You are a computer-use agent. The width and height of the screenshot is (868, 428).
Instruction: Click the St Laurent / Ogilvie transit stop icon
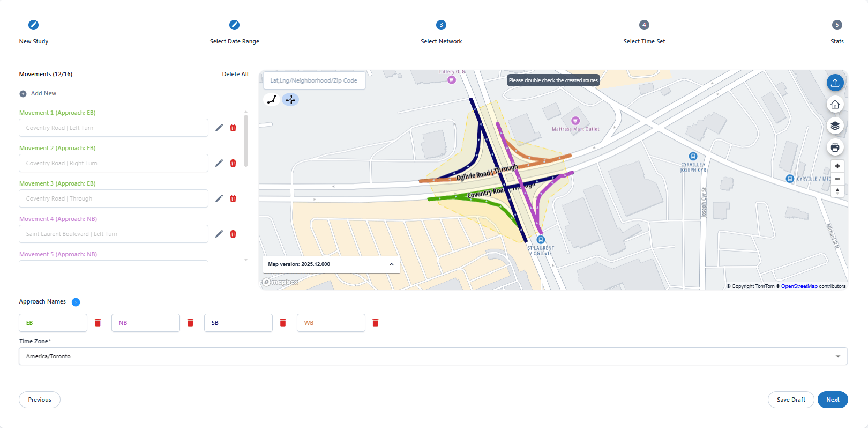(541, 240)
